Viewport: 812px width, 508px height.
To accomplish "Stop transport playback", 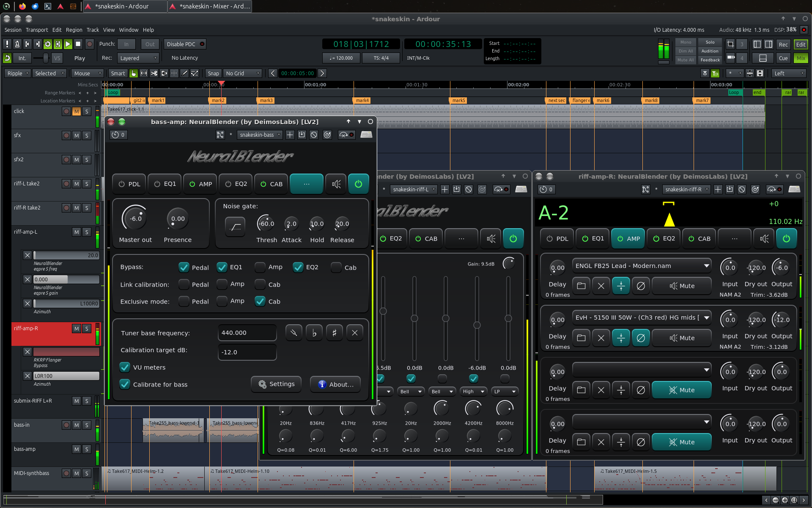I will coord(78,44).
